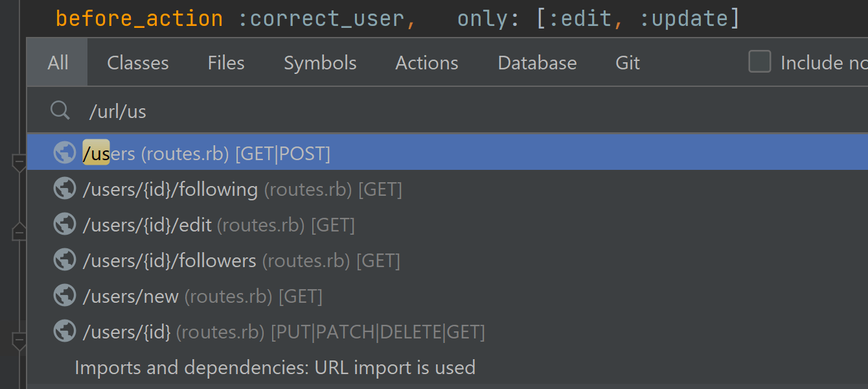Open the Files search tab

tap(226, 63)
